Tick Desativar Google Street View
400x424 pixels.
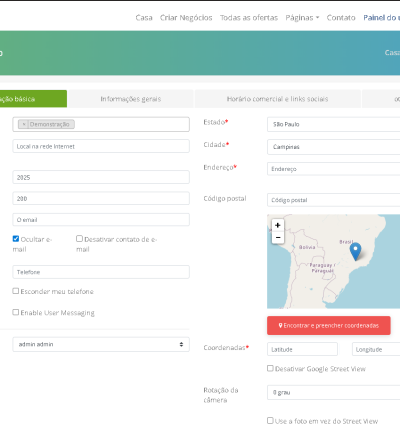tap(270, 368)
